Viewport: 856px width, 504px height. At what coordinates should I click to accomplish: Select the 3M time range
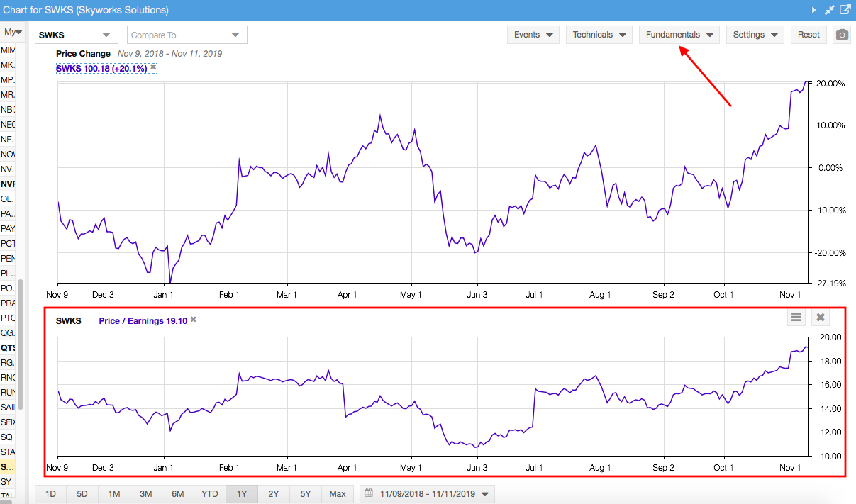146,493
